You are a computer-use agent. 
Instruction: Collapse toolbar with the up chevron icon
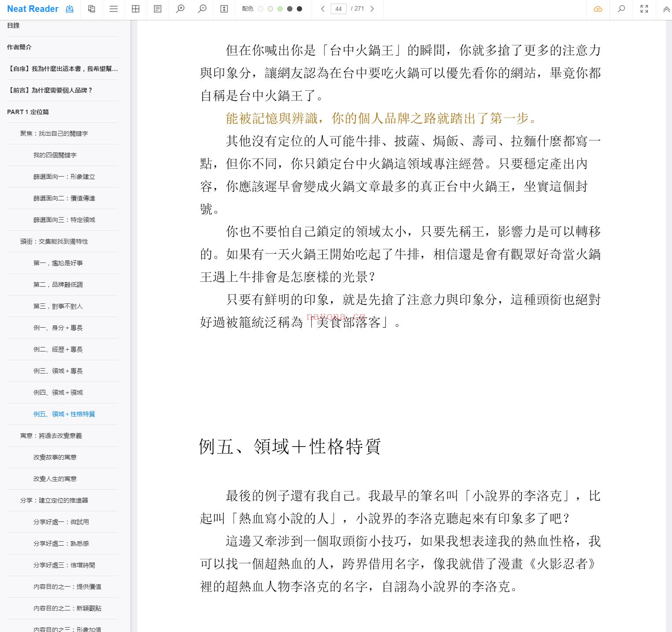(x=666, y=9)
